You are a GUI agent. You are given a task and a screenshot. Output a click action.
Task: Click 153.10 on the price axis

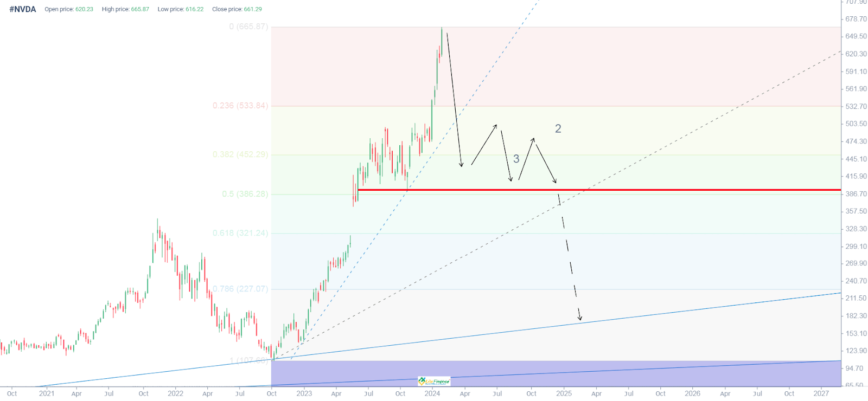pyautogui.click(x=856, y=334)
